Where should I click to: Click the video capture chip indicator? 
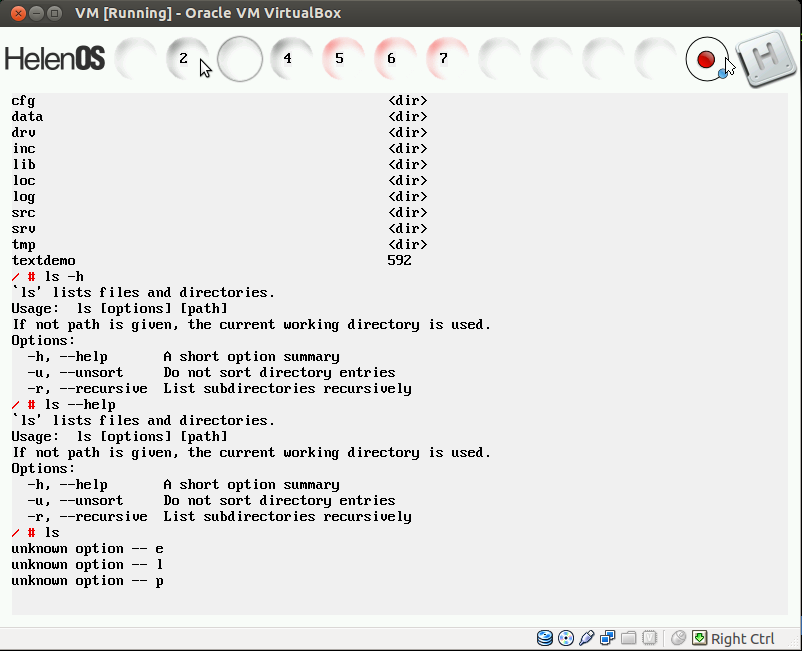(650, 638)
